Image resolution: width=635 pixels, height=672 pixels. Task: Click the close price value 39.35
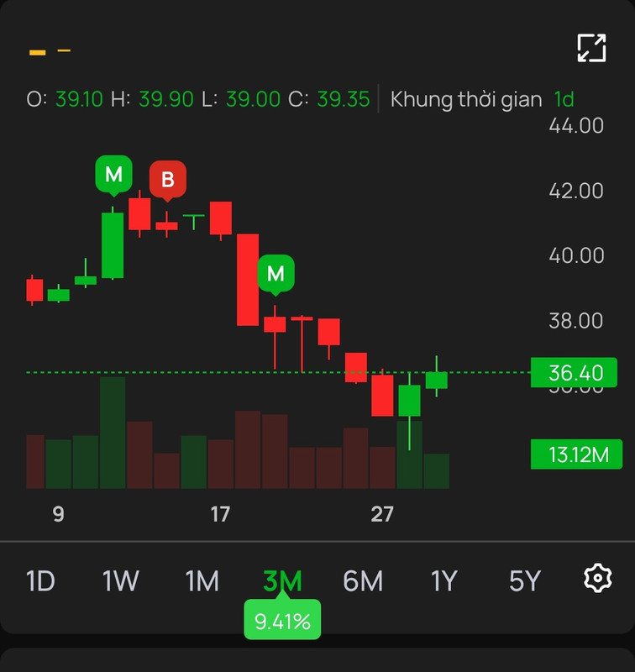[x=344, y=99]
